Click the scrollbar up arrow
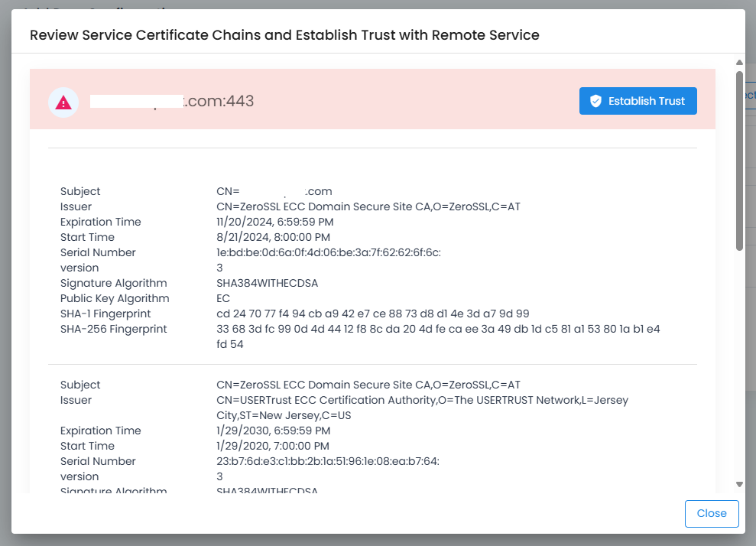The image size is (756, 546). point(739,63)
